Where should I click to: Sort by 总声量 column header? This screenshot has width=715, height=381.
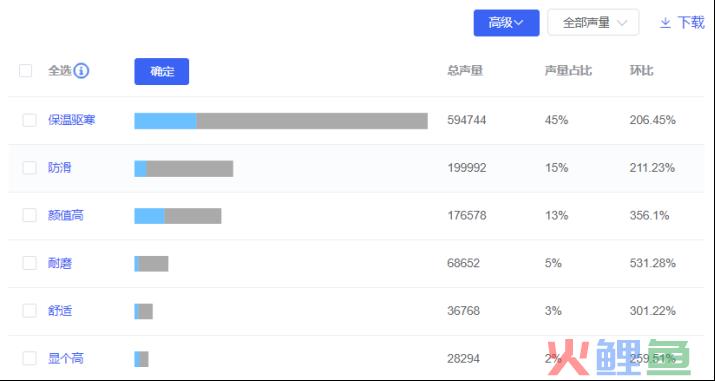pos(465,71)
